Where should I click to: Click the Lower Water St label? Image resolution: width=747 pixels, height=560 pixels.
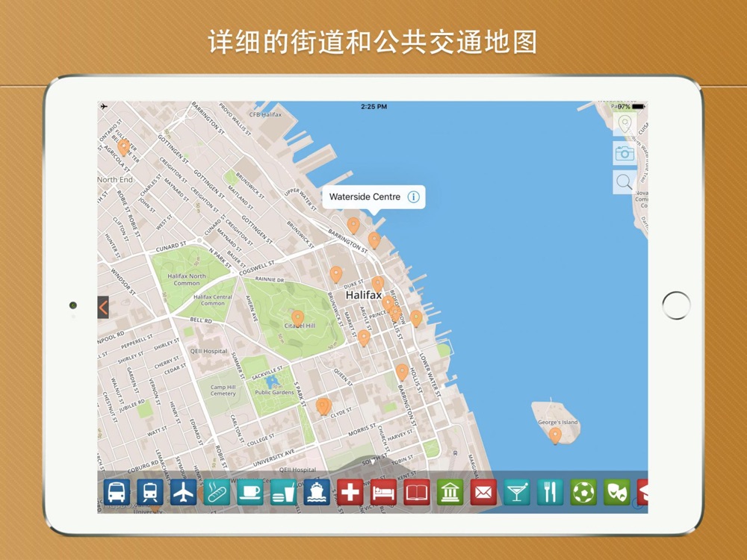click(430, 375)
